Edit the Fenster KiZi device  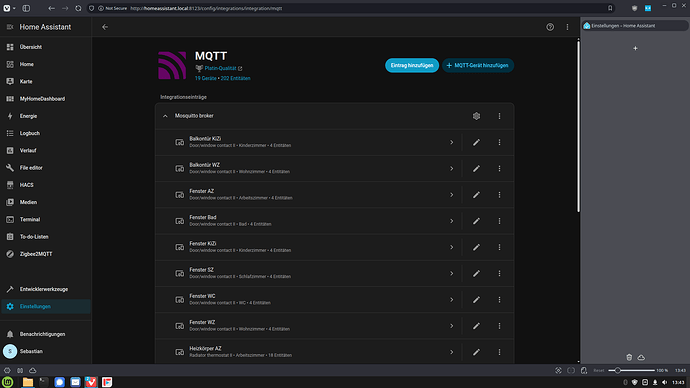476,247
